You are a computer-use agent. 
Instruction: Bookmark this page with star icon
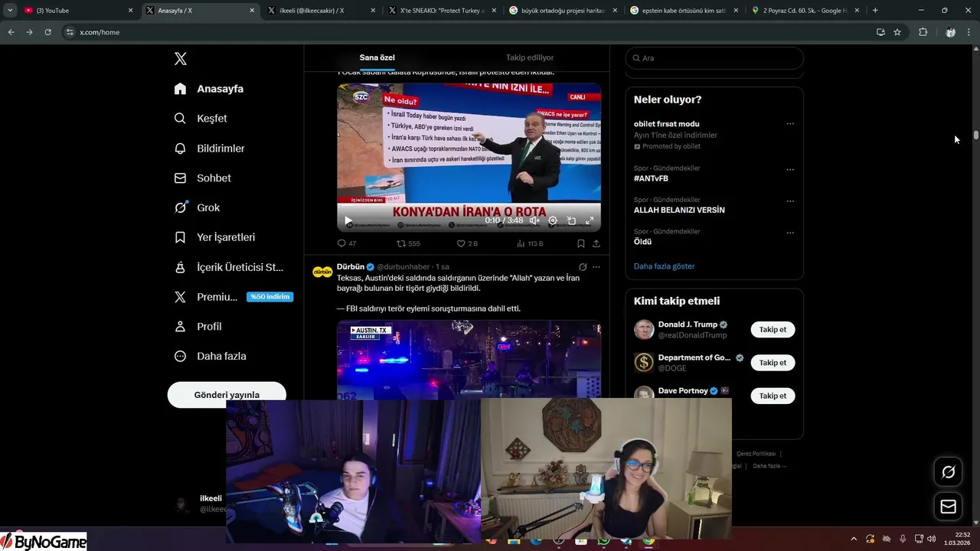coord(897,32)
